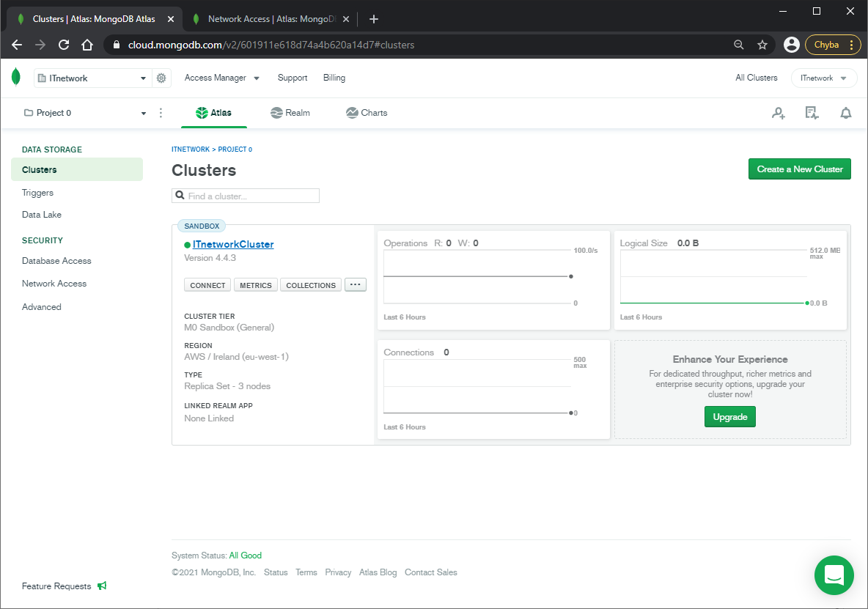868x609 pixels.
Task: Click the browser bookmark star icon
Action: click(762, 45)
